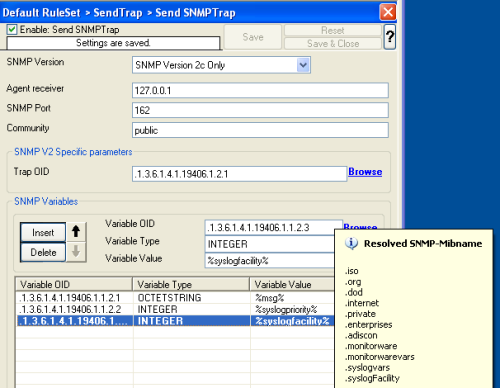Click the info icon in Resolved SNMP-Mibname tooltip
The width and height of the screenshot is (500, 388).
[x=351, y=243]
